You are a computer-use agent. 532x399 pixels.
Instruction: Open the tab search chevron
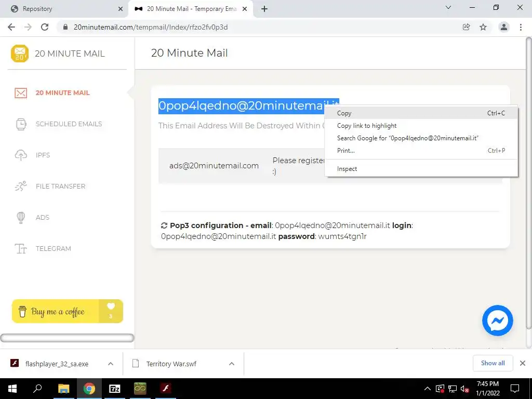pos(448,7)
